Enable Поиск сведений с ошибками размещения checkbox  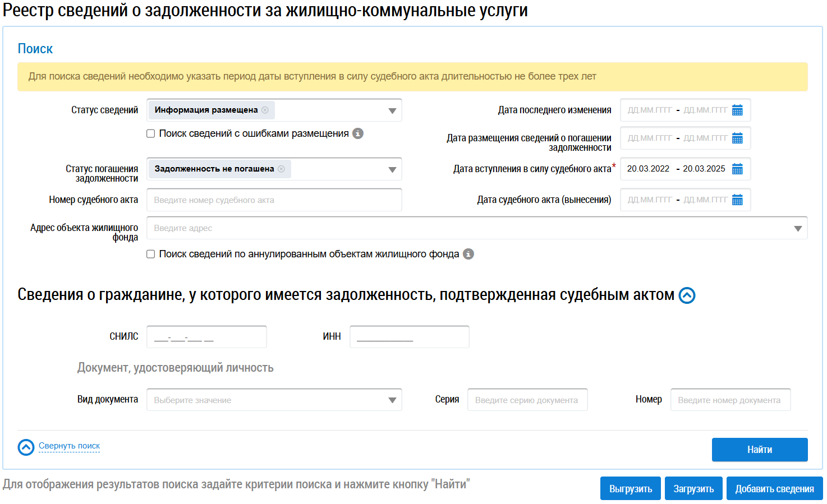[x=151, y=133]
